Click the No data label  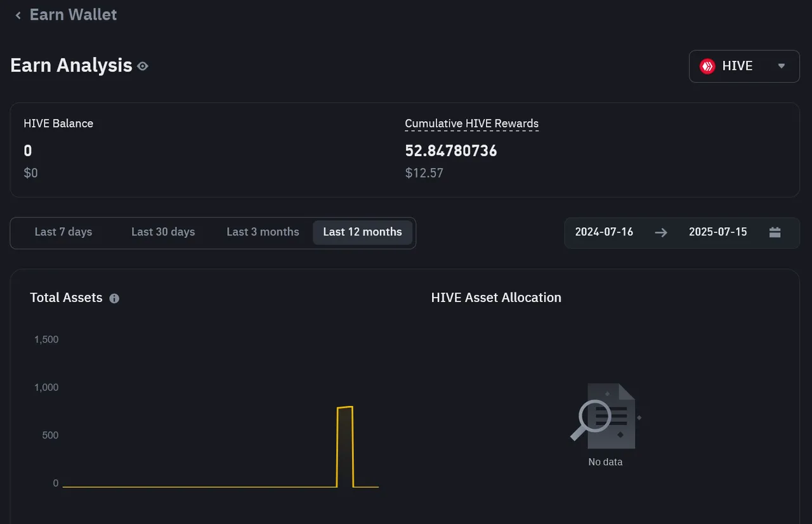[x=605, y=462]
